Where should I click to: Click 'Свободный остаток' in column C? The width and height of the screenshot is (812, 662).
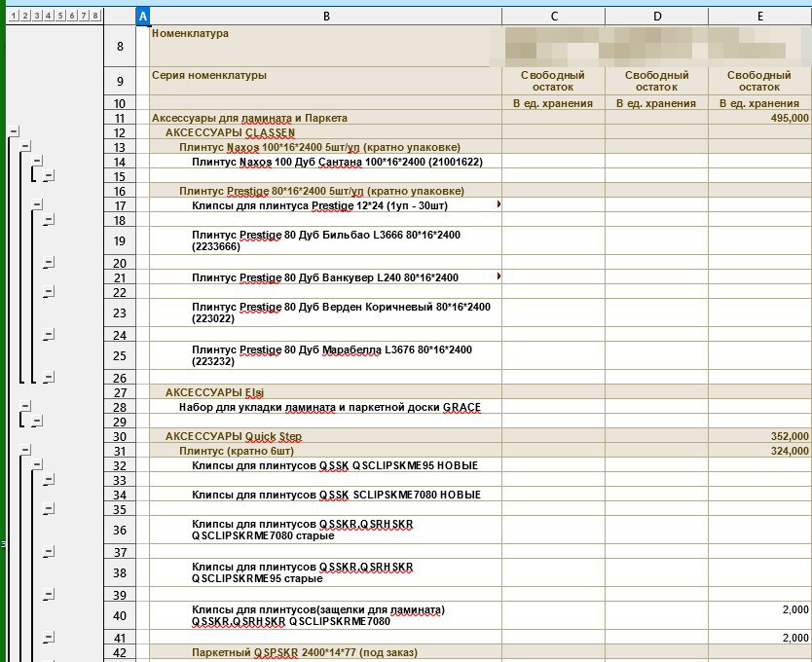coord(553,82)
